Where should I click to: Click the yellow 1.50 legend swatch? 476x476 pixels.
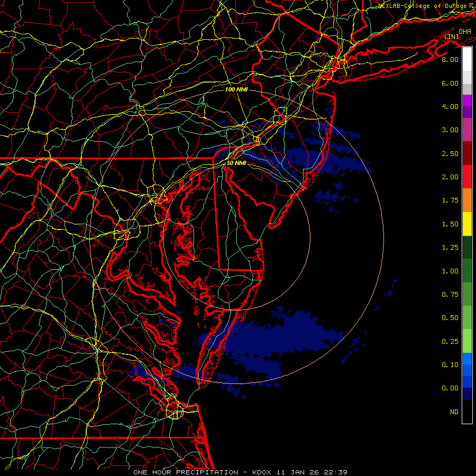coord(467,224)
